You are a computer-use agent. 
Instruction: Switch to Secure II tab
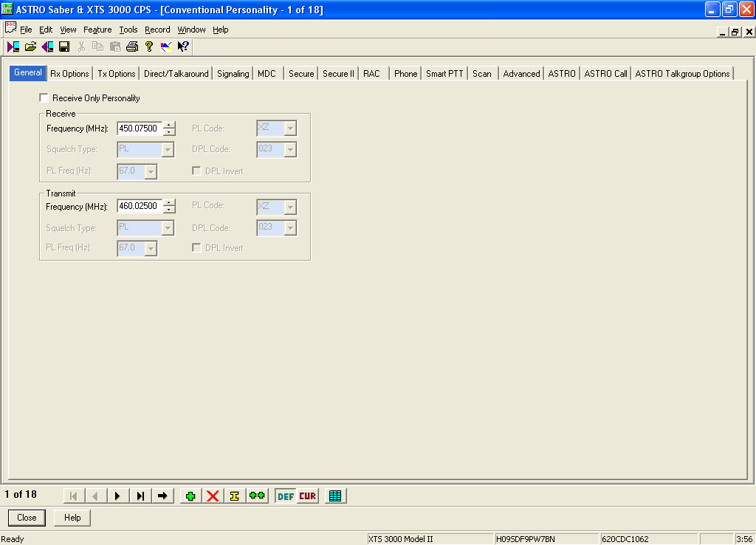click(338, 74)
